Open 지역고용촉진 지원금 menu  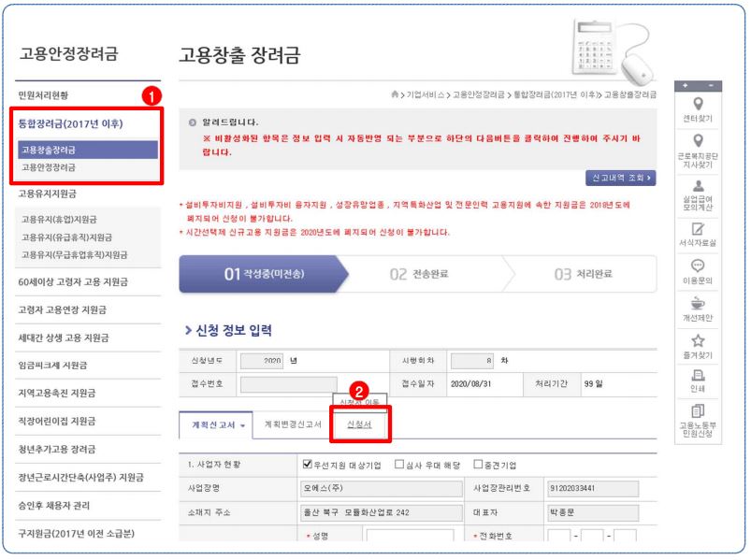56,394
